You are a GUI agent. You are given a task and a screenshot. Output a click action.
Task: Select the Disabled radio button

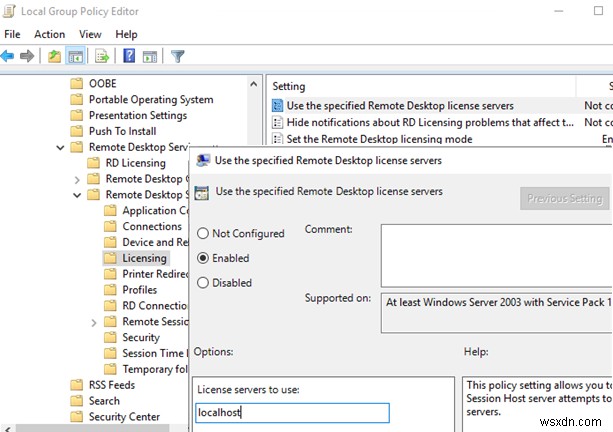tap(203, 283)
